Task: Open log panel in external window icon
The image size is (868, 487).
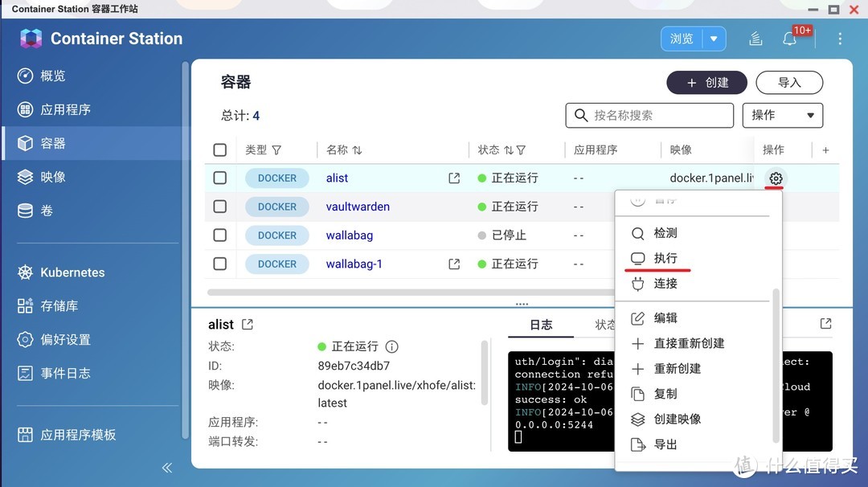Action: point(825,323)
